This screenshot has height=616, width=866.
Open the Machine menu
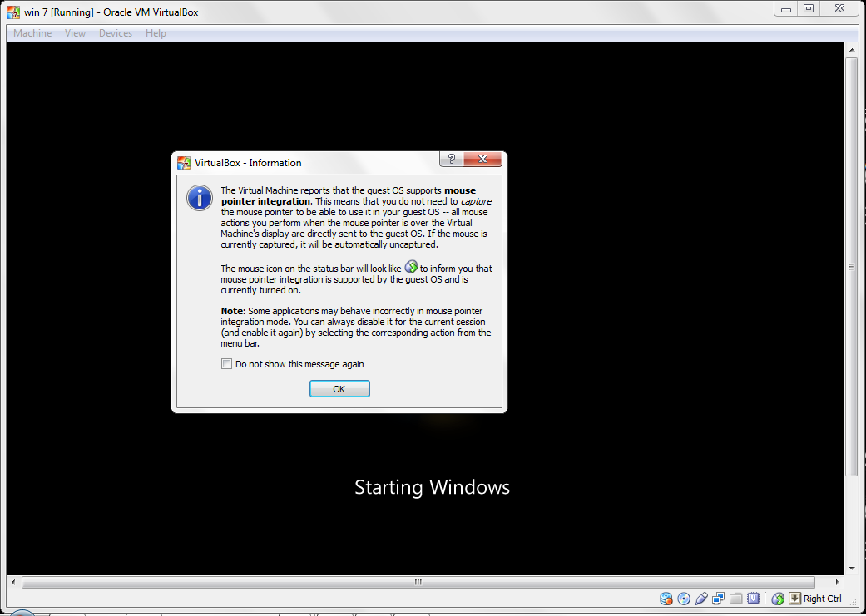click(32, 33)
